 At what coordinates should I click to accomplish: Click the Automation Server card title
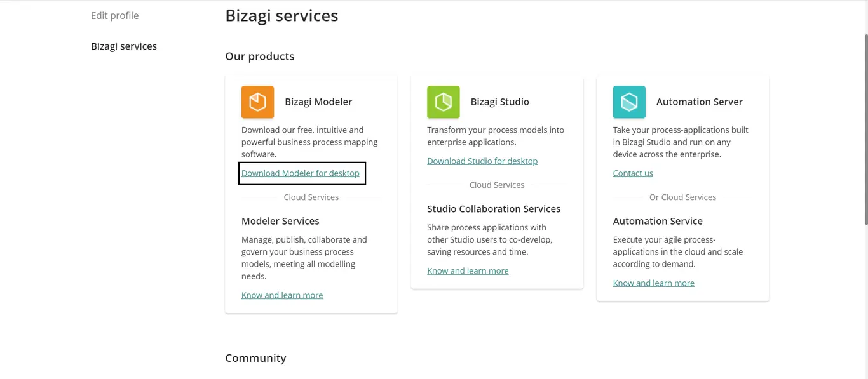(700, 102)
